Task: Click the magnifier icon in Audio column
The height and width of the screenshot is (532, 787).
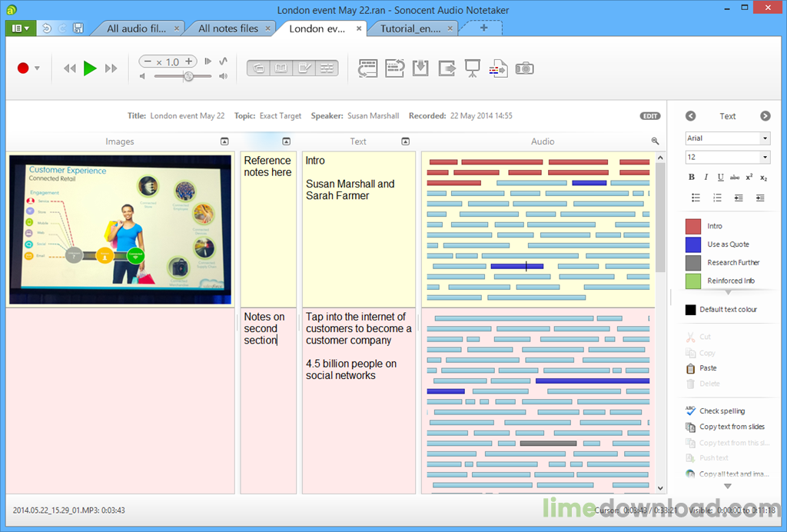Action: click(655, 141)
